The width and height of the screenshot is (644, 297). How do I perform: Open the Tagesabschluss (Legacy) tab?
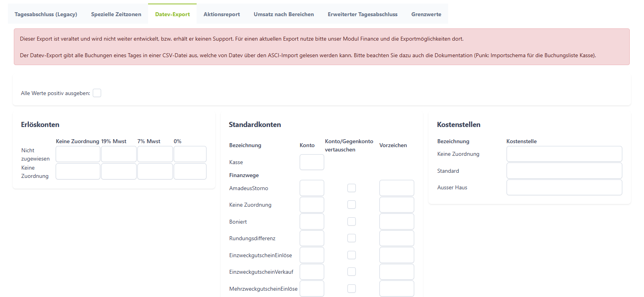coord(46,14)
